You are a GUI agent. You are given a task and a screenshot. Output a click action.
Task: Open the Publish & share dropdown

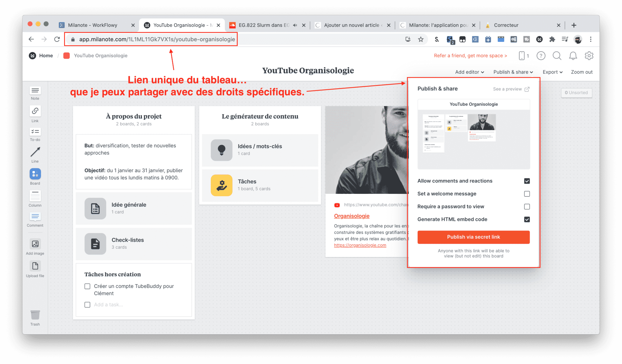(513, 72)
